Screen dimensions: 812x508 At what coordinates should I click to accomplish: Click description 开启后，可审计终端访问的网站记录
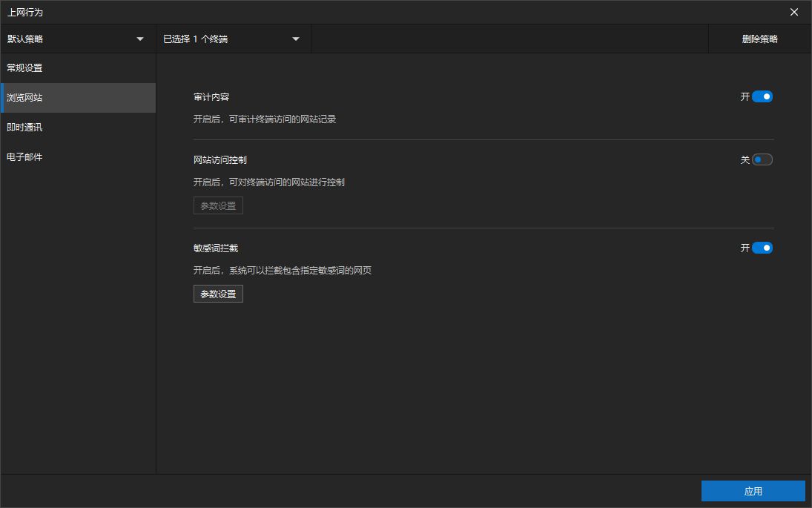point(265,119)
